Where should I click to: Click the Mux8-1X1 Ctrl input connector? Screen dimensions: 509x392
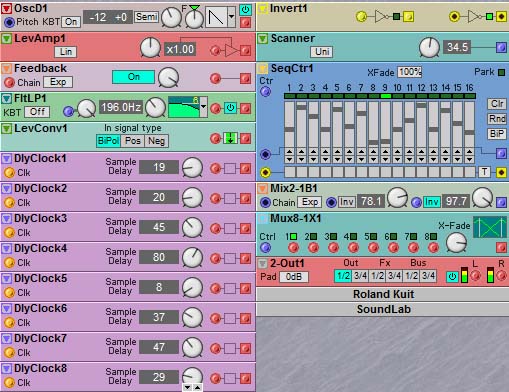266,248
